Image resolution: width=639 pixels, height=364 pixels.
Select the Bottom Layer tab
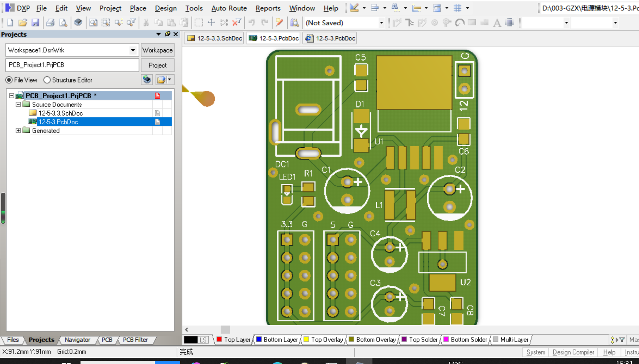[277, 340]
